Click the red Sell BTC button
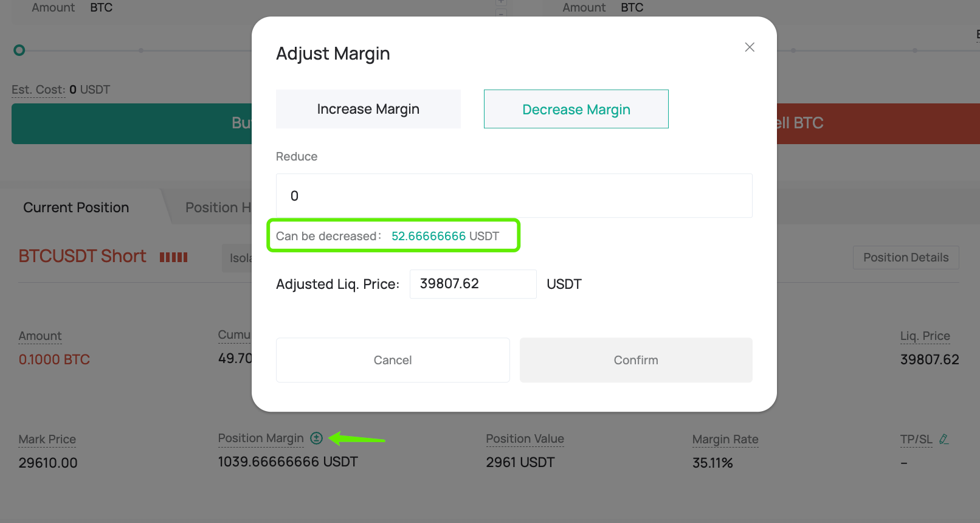980x523 pixels. 878,123
